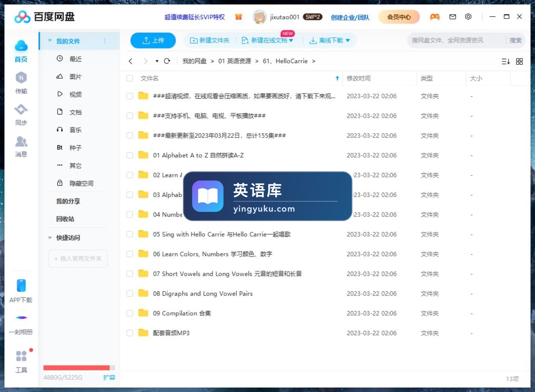The width and height of the screenshot is (535, 392).
Task: Select 图片 in the sidebar
Action: point(75,77)
